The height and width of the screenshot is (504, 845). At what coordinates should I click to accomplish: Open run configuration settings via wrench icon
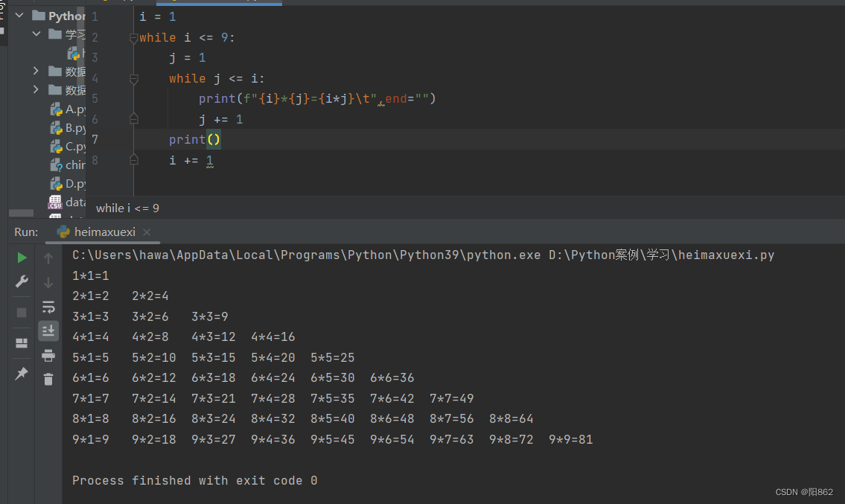[x=22, y=281]
